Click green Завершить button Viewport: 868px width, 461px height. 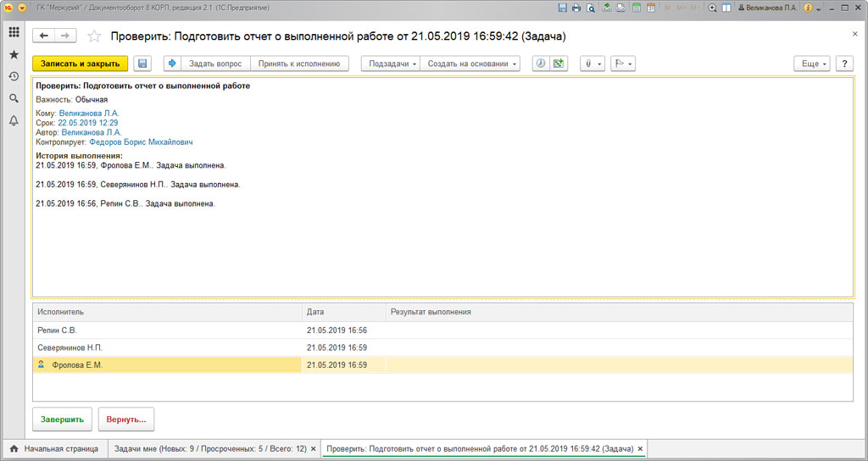click(62, 419)
